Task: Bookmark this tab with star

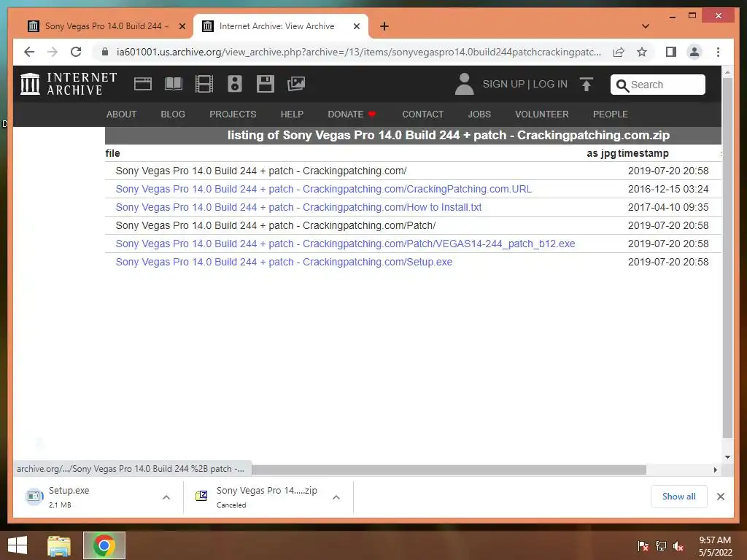Action: coord(642,52)
